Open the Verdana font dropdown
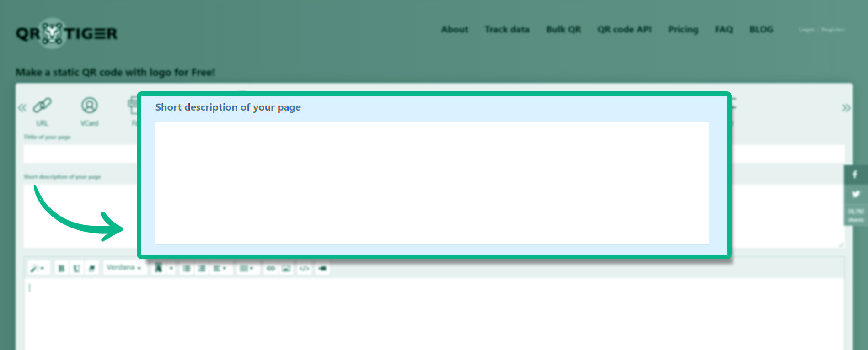Image resolution: width=868 pixels, height=350 pixels. click(123, 268)
